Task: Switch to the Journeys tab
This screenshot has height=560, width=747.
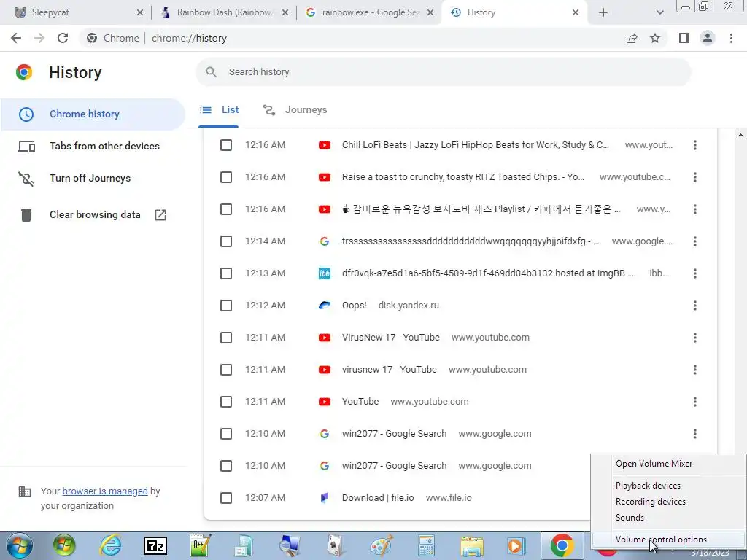Action: tap(295, 110)
